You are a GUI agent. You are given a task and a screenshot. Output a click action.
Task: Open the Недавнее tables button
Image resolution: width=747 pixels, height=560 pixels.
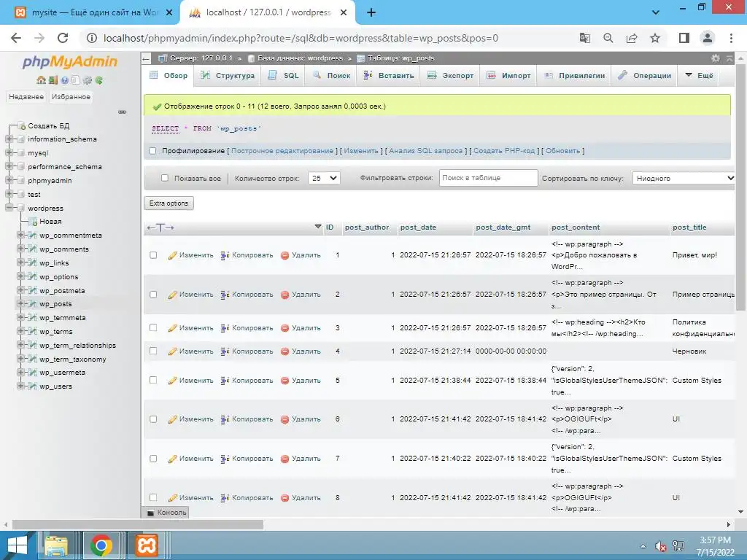26,97
